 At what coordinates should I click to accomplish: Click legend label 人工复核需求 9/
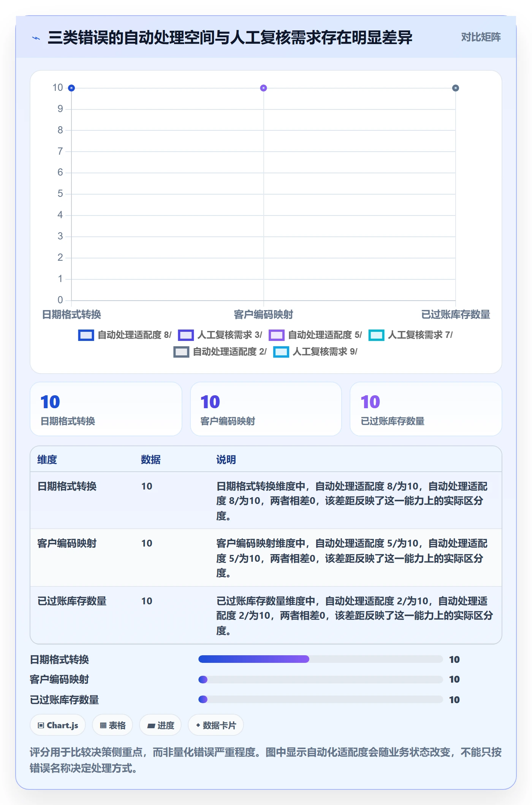click(x=325, y=352)
